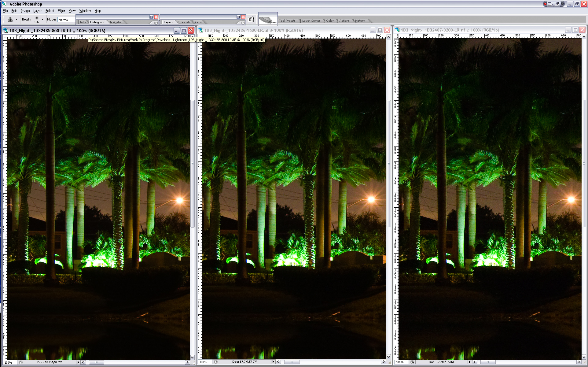Image resolution: width=588 pixels, height=367 pixels.
Task: Click the horizontal scrollbar thumb in 3200-LR window
Action: pos(488,362)
